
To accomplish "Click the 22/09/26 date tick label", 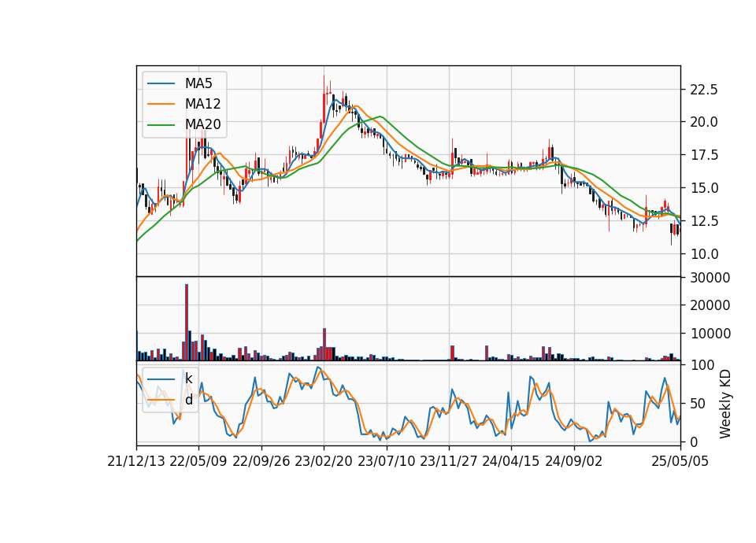I will coord(261,461).
